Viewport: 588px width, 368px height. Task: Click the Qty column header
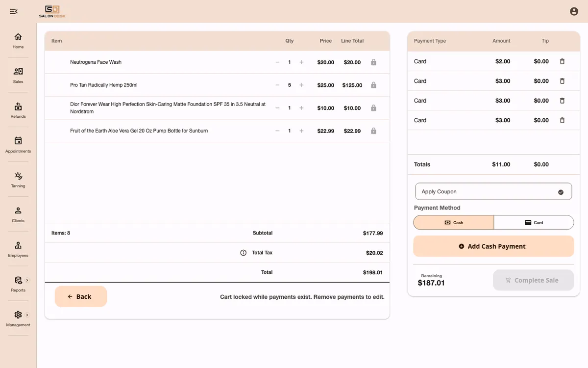point(290,41)
